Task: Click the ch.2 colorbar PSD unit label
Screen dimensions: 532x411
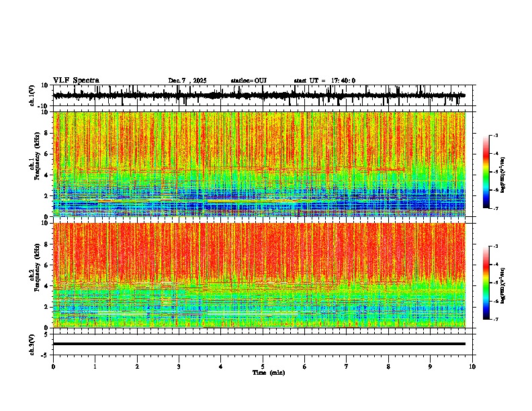Action: [503, 285]
